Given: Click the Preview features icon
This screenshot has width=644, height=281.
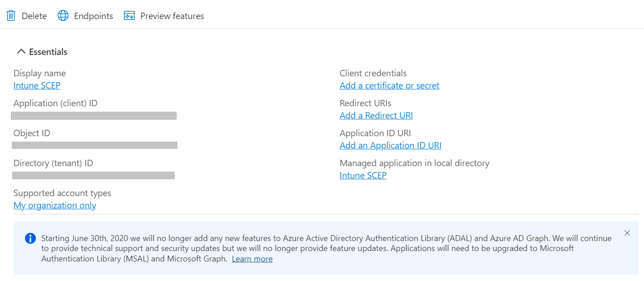Looking at the screenshot, I should 129,16.
